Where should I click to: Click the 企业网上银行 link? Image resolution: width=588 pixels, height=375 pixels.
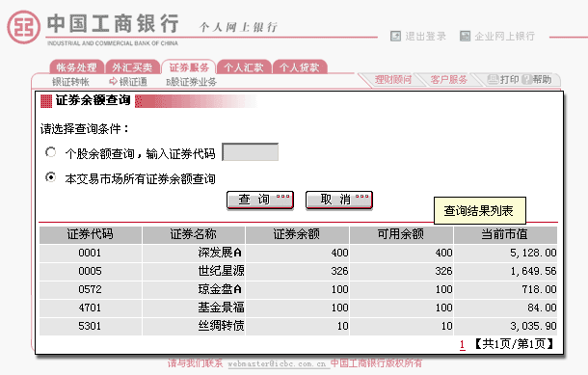(x=504, y=36)
